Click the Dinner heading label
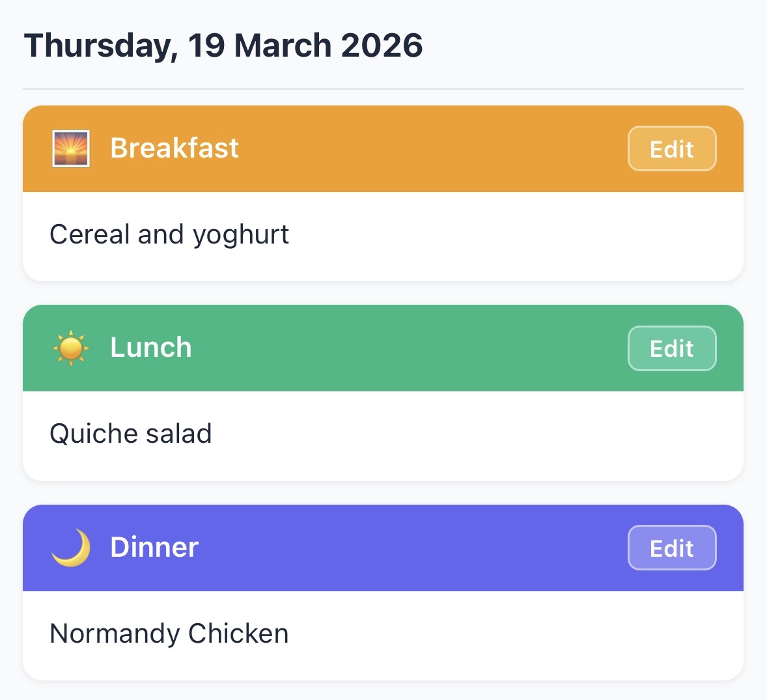 (154, 548)
